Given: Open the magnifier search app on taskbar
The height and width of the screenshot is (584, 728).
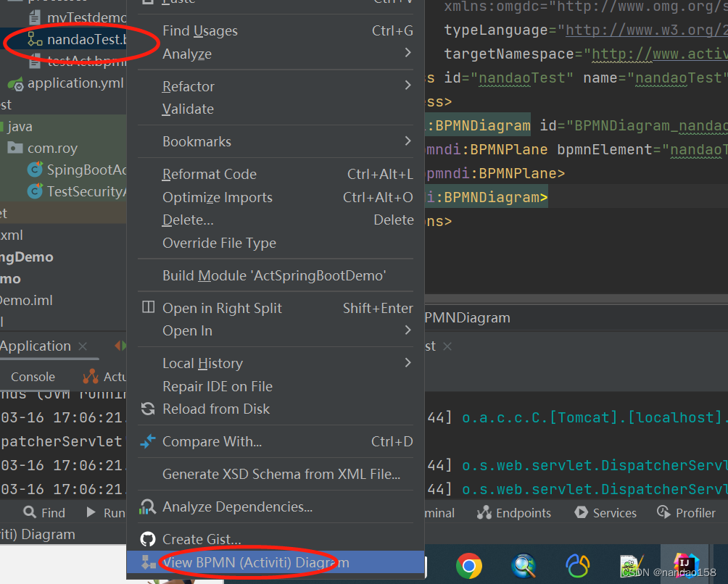Looking at the screenshot, I should pyautogui.click(x=524, y=566).
